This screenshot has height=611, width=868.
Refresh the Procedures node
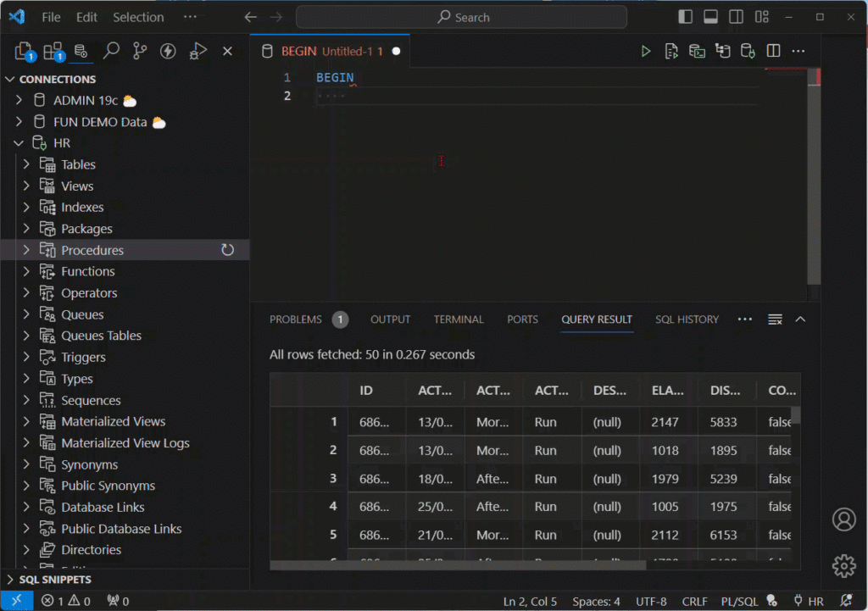pos(227,250)
